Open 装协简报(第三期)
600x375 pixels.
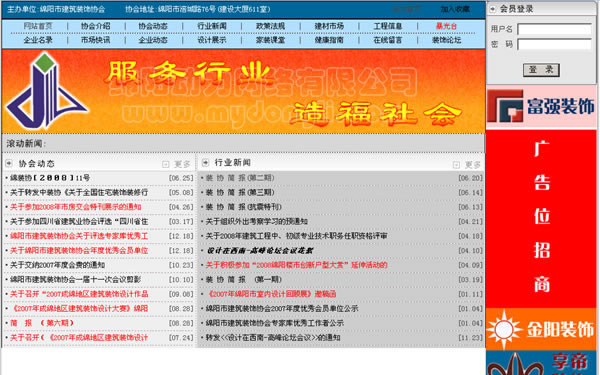pyautogui.click(x=240, y=192)
